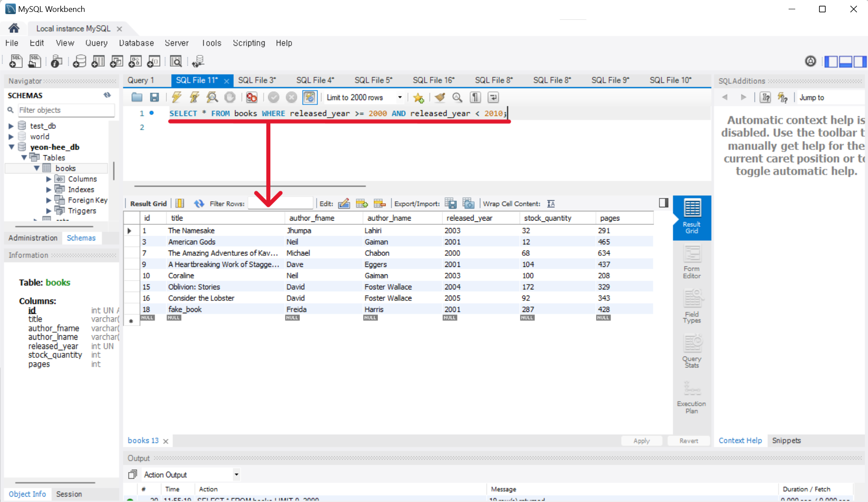This screenshot has width=868, height=502.
Task: Refresh result grid data icon
Action: pos(199,203)
